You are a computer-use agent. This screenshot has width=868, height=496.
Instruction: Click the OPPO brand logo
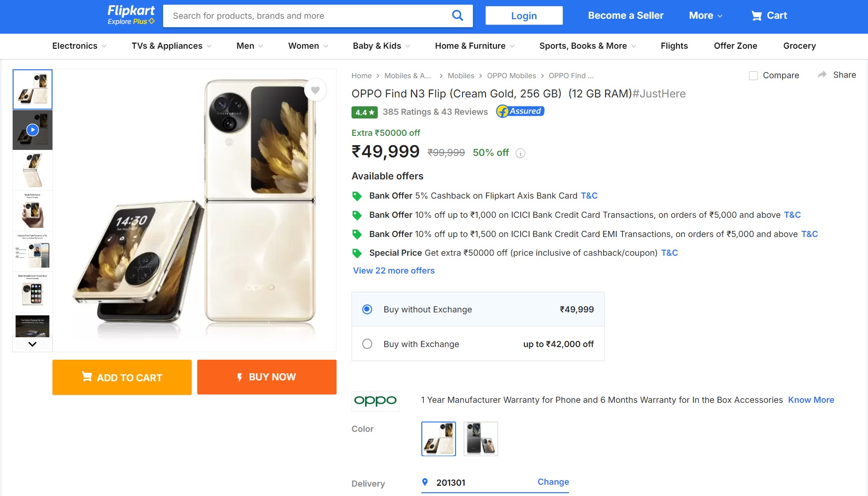tap(375, 401)
